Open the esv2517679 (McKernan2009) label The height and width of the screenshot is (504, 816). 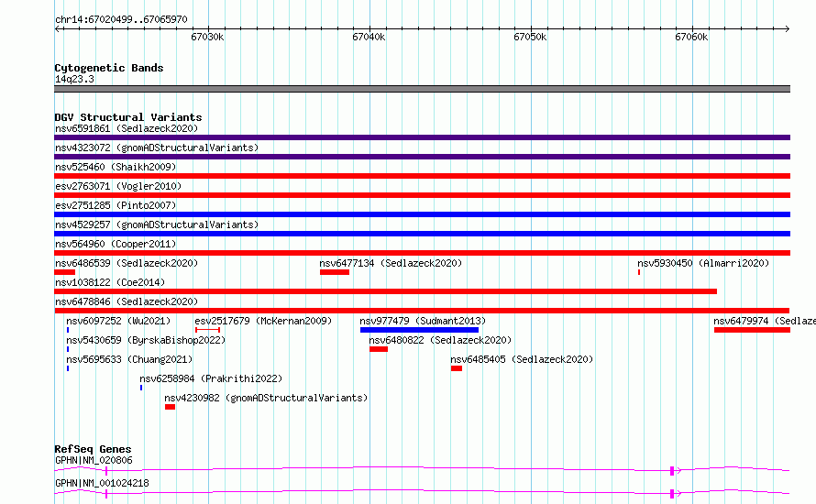click(263, 321)
